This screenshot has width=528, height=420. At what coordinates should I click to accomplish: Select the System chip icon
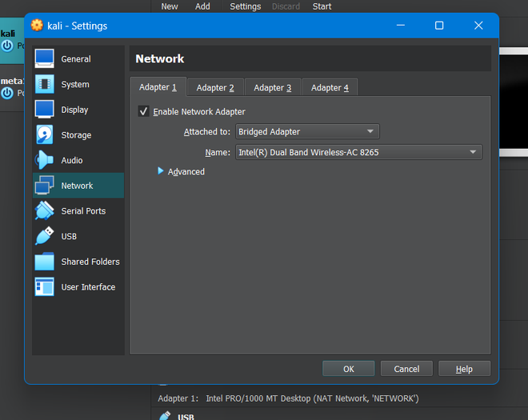45,84
